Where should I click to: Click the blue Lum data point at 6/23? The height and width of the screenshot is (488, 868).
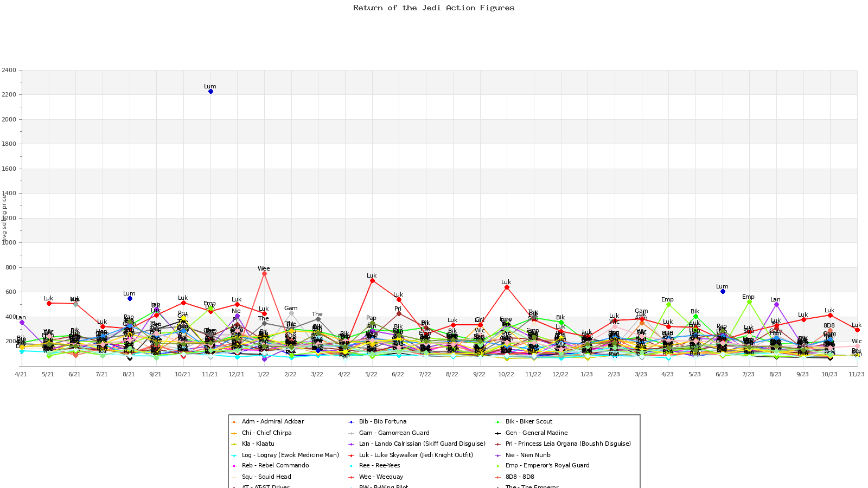(723, 292)
